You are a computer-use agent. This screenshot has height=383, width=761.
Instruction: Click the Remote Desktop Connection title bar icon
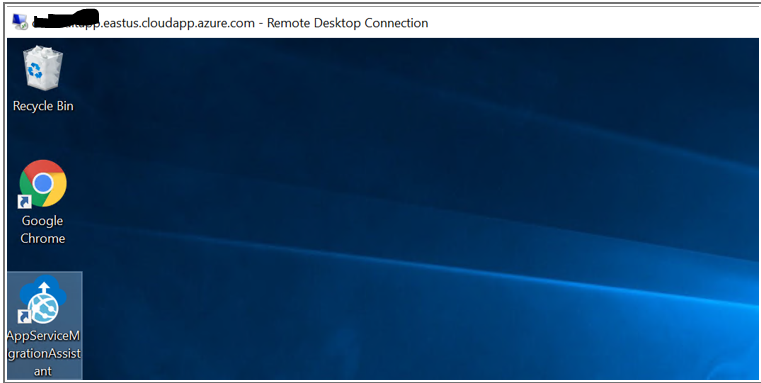20,22
